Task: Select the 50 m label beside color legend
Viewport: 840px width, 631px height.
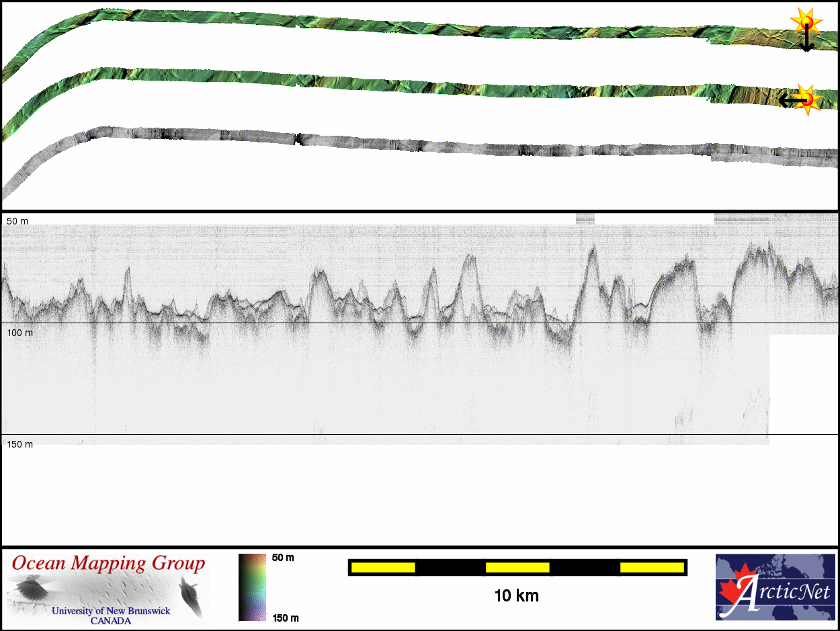Action: pos(282,558)
